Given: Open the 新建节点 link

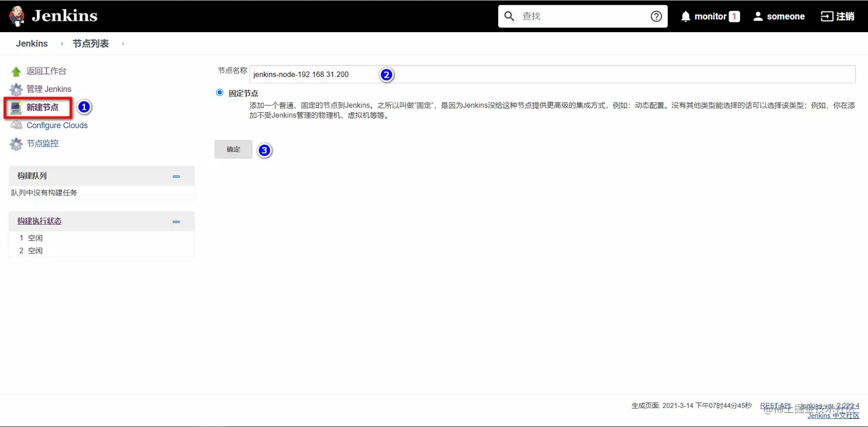Looking at the screenshot, I should (x=42, y=107).
